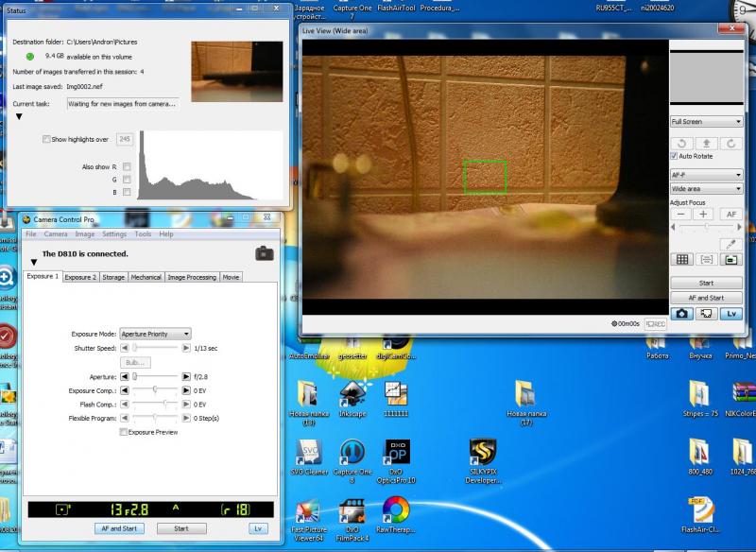Collapse the triangle under the D810 connected message
The width and height of the screenshot is (756, 552).
[x=34, y=262]
